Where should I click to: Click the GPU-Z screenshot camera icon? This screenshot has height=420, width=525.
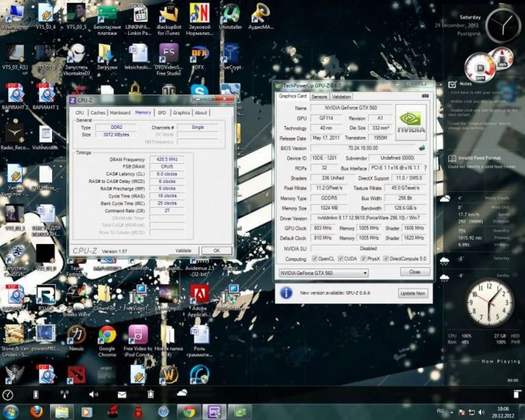[425, 96]
